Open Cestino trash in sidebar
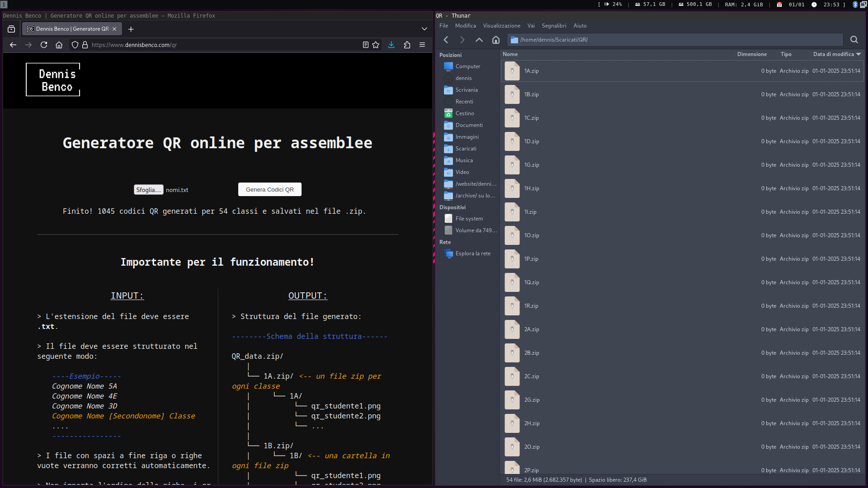Image resolution: width=868 pixels, height=488 pixels. click(468, 113)
